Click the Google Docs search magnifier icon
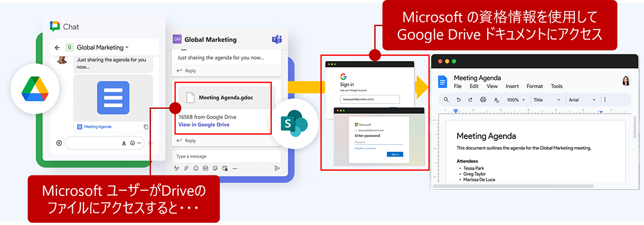 click(x=446, y=100)
